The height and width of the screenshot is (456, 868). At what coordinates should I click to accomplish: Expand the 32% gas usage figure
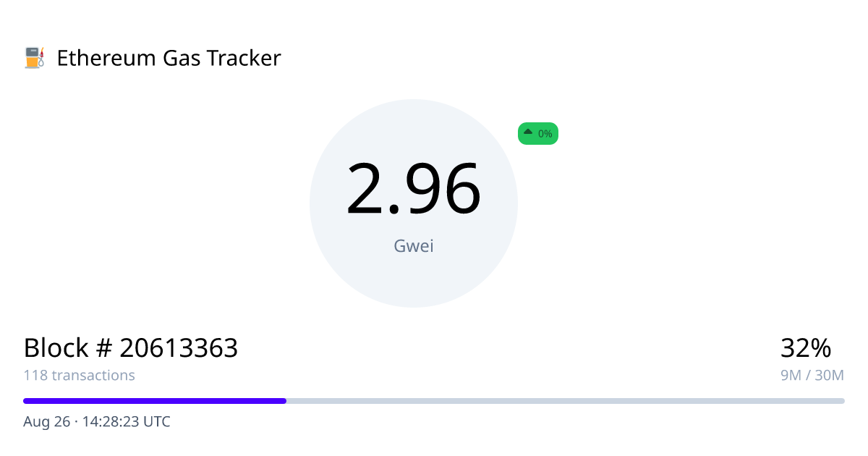[806, 348]
